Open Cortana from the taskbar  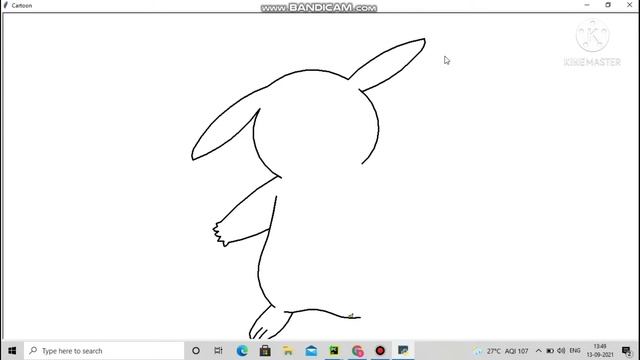(196, 351)
